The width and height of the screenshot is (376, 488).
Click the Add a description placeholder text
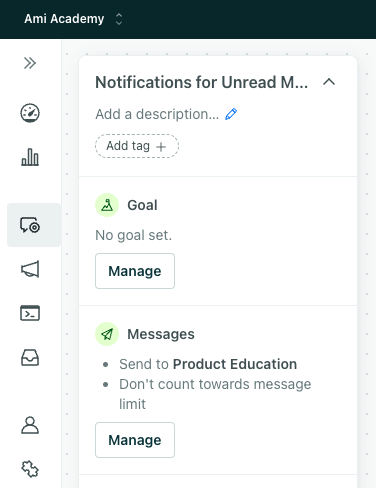pos(157,114)
